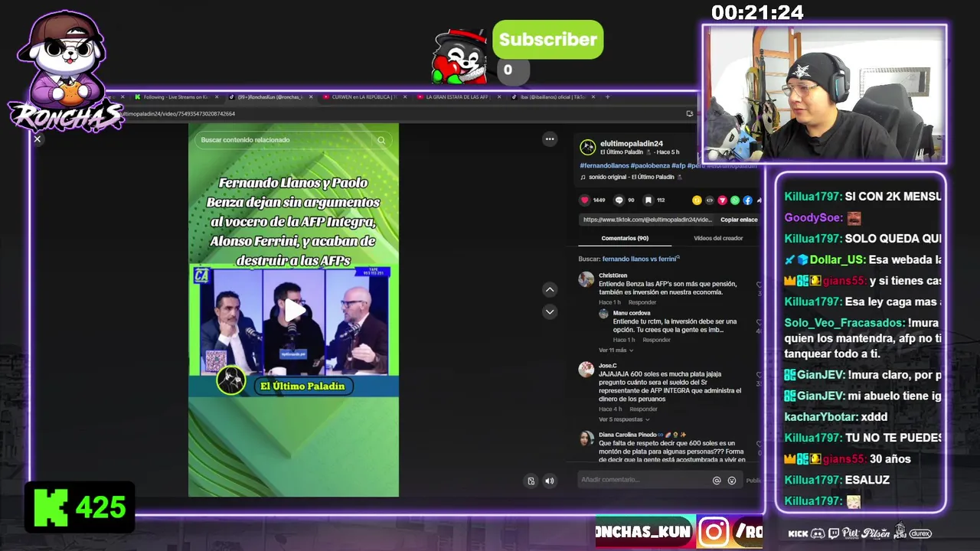Open Jose.C's profile avatar
The width and height of the screenshot is (980, 551).
[x=586, y=370]
